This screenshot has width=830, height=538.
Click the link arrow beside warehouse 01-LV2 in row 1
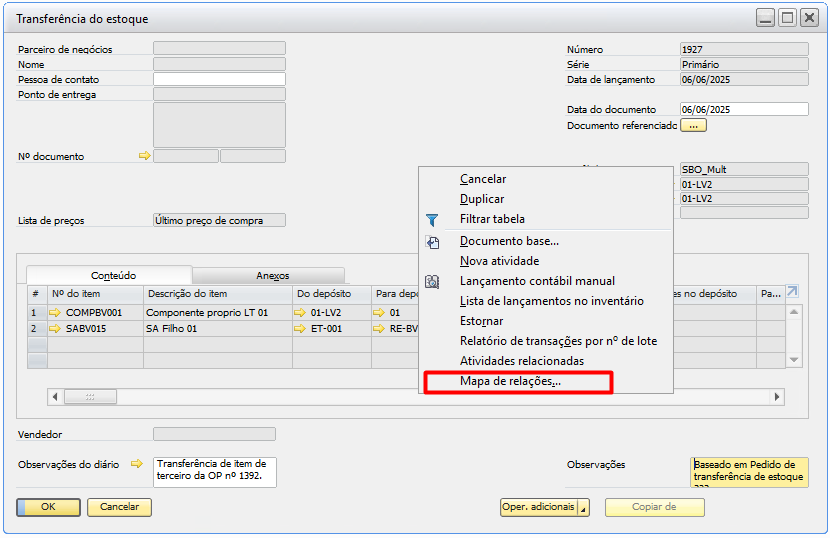[301, 313]
